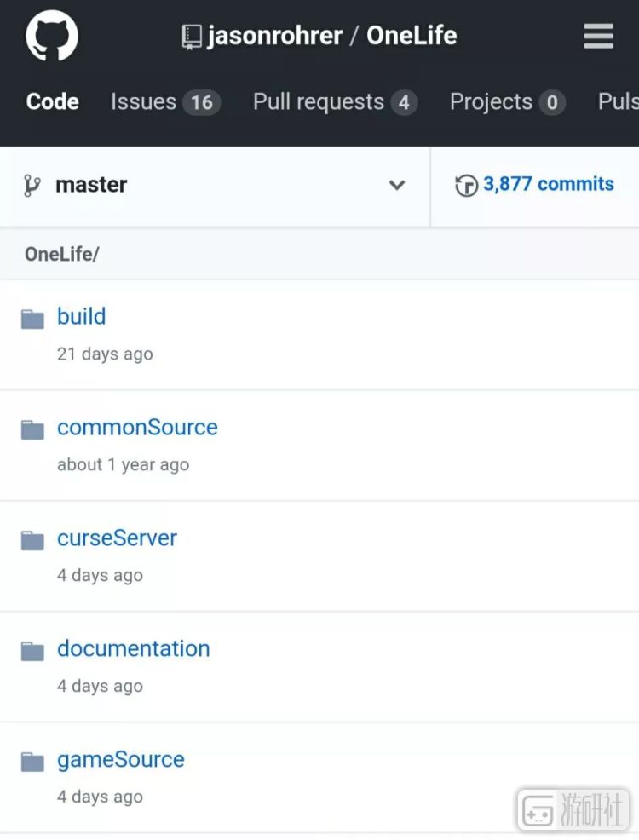This screenshot has width=639, height=840.
Task: Click the curseServer folder icon
Action: (32, 541)
